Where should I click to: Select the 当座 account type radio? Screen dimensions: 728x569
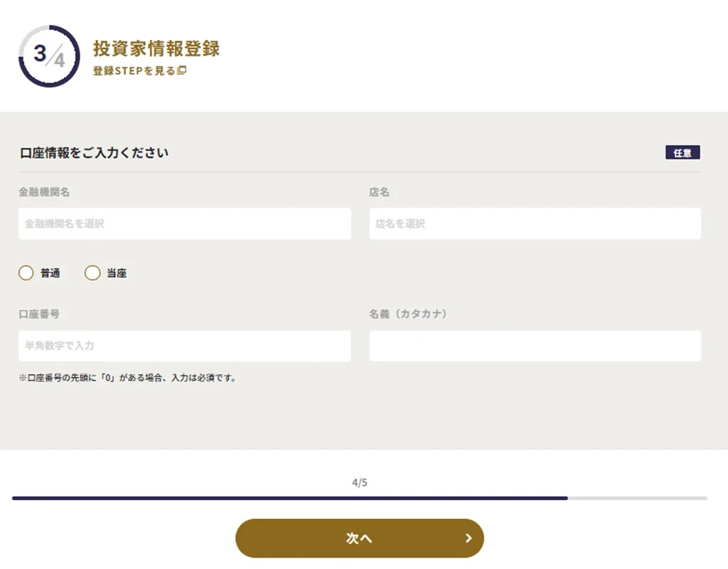point(92,273)
